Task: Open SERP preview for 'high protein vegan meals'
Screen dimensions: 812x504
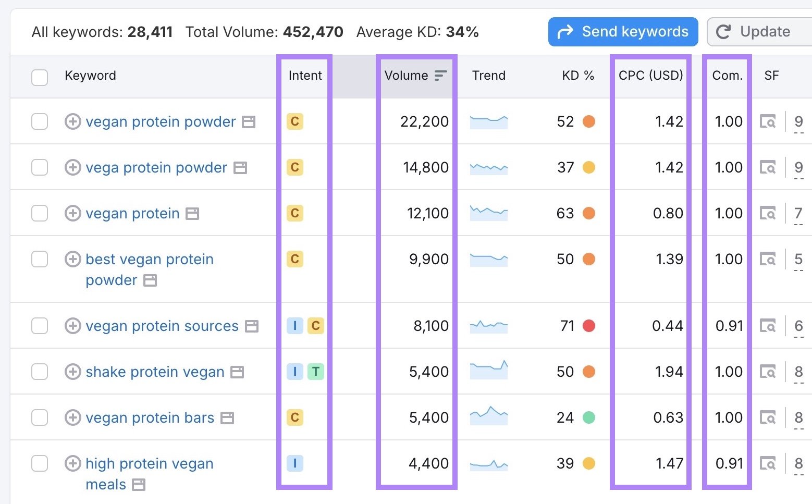Action: 769,463
